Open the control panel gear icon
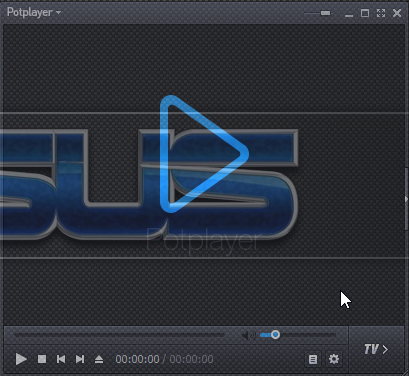The height and width of the screenshot is (376, 409). point(334,359)
